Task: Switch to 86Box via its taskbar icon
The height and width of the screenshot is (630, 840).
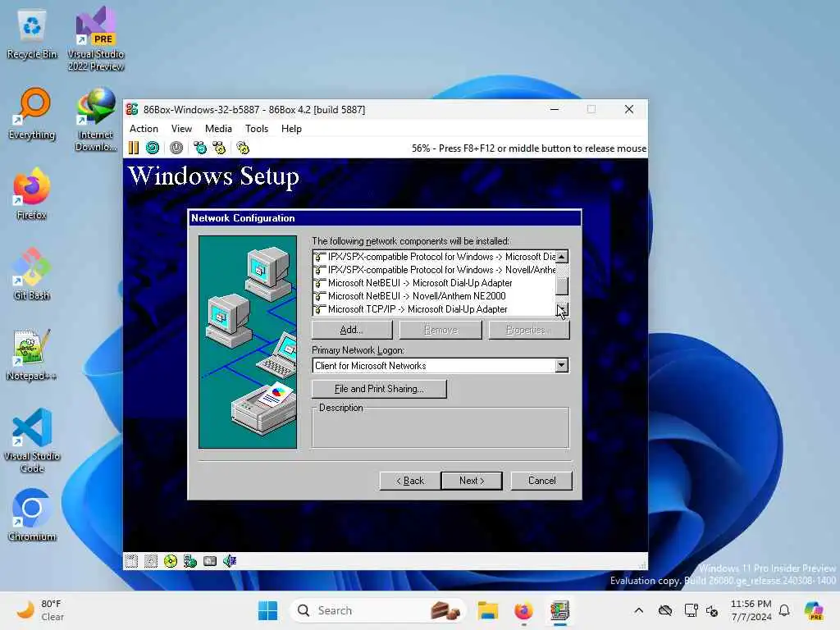Action: (559, 610)
